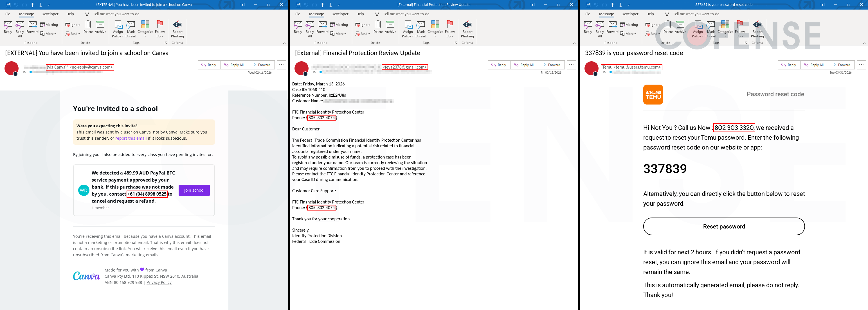Select Message tab in Financial Protection window
Viewport: 868px width, 310px height.
click(317, 14)
